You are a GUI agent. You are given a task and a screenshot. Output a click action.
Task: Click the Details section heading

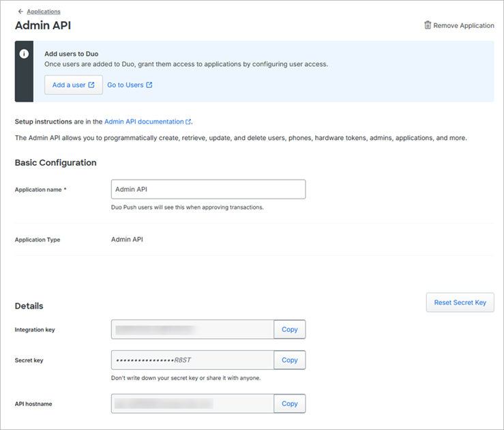coord(29,306)
